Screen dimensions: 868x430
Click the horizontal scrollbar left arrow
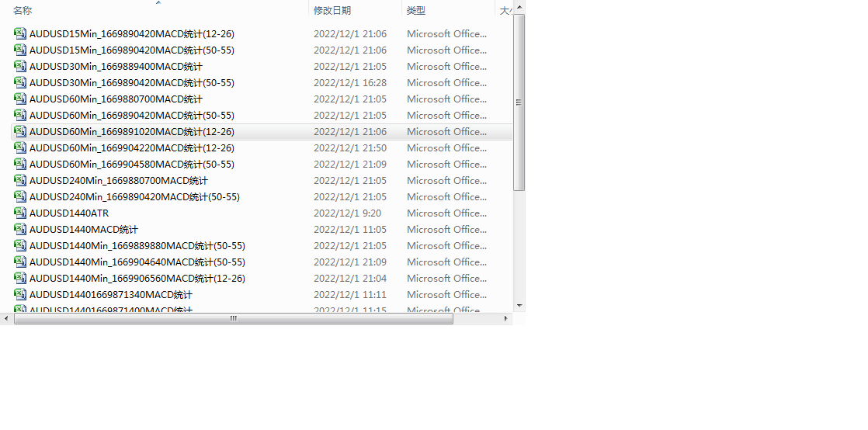point(7,319)
